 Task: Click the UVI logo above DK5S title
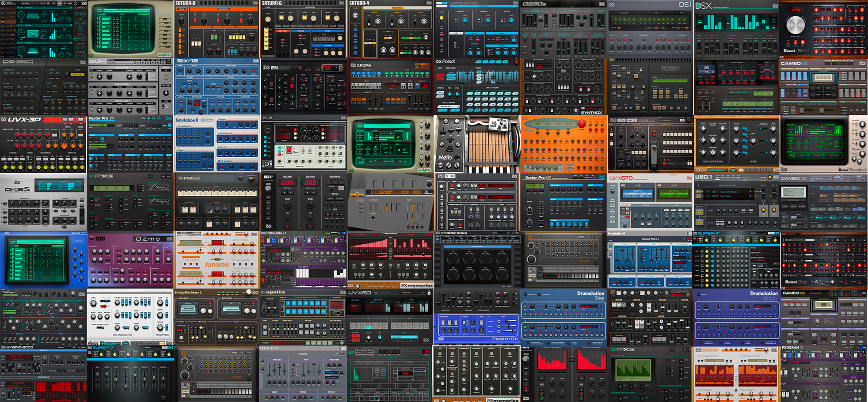tap(17, 182)
